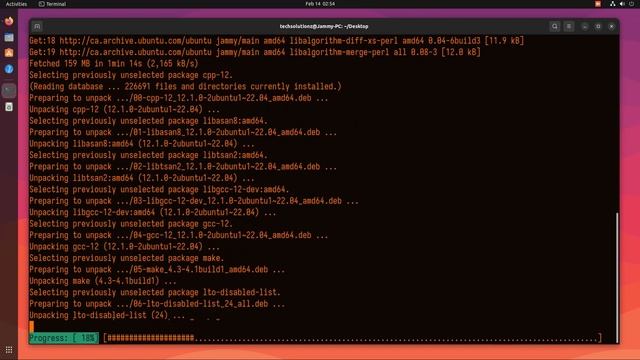640x360 pixels.
Task: Close the terminal window
Action: point(611,27)
